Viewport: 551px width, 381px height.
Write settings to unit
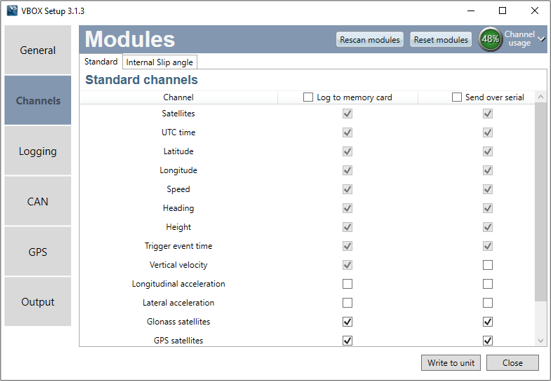tap(451, 363)
